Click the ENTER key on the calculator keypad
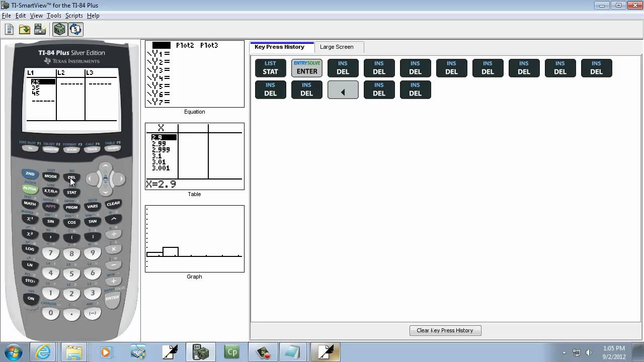This screenshot has height=362, width=644. pyautogui.click(x=112, y=298)
